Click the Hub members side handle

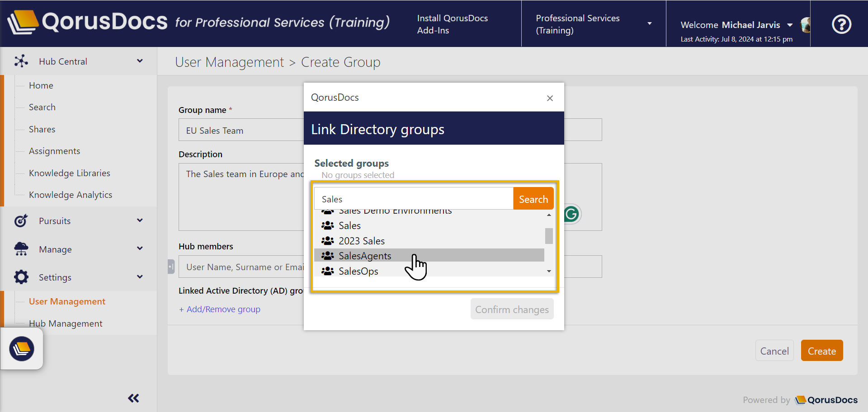(x=171, y=267)
